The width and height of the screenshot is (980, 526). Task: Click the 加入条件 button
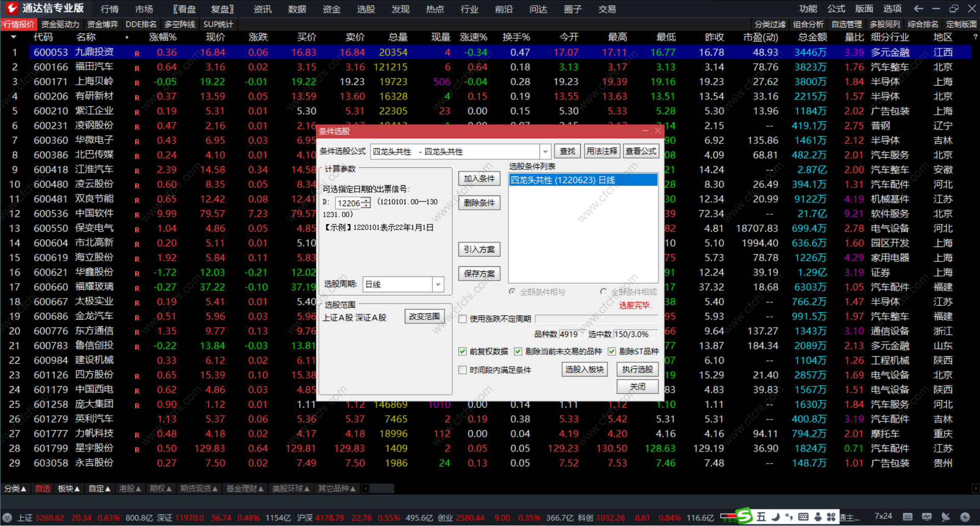(x=479, y=179)
